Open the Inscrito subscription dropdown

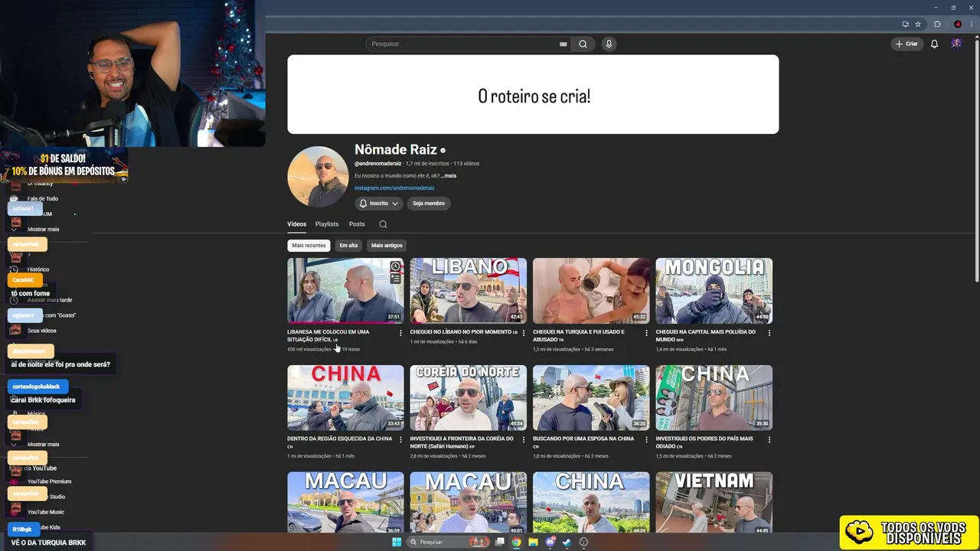pos(379,204)
